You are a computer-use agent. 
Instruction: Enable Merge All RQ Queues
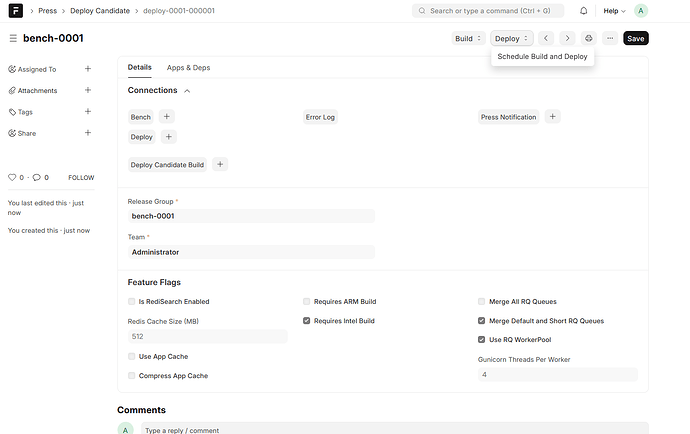481,302
